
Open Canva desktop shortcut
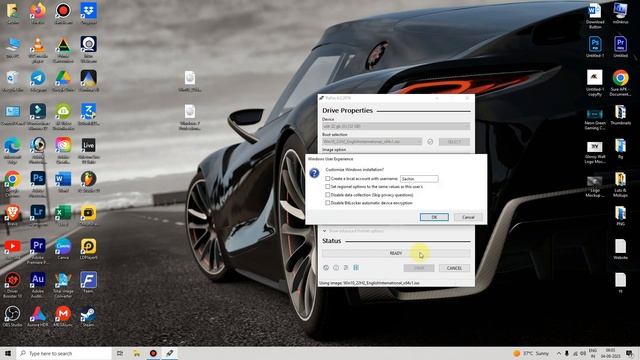click(x=63, y=249)
